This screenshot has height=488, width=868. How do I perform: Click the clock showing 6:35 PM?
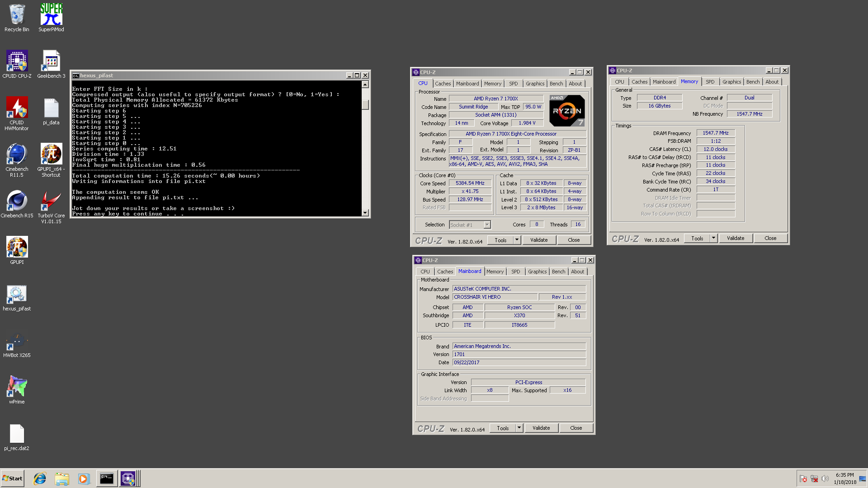845,475
